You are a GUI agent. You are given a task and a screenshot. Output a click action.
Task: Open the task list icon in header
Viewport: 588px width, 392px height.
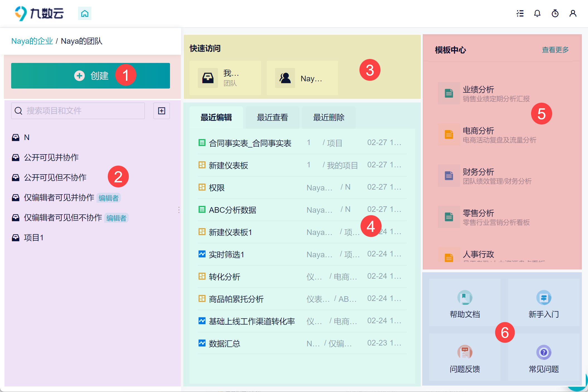[520, 13]
